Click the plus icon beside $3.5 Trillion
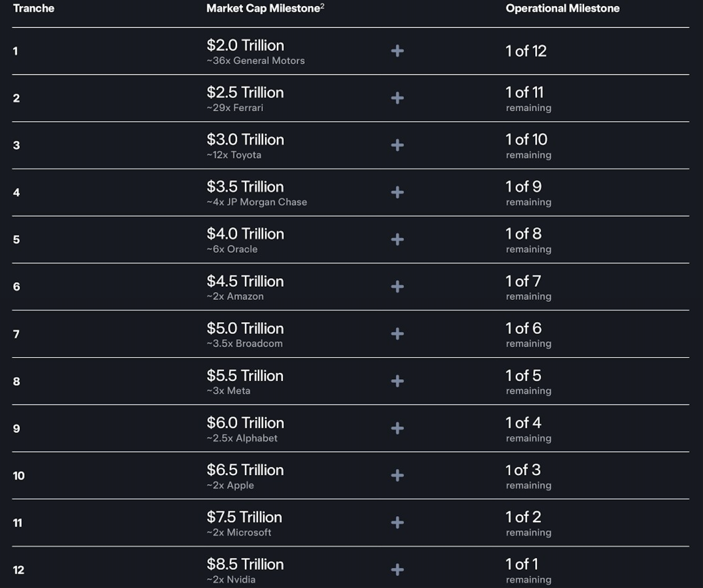This screenshot has width=703, height=588. 397,193
